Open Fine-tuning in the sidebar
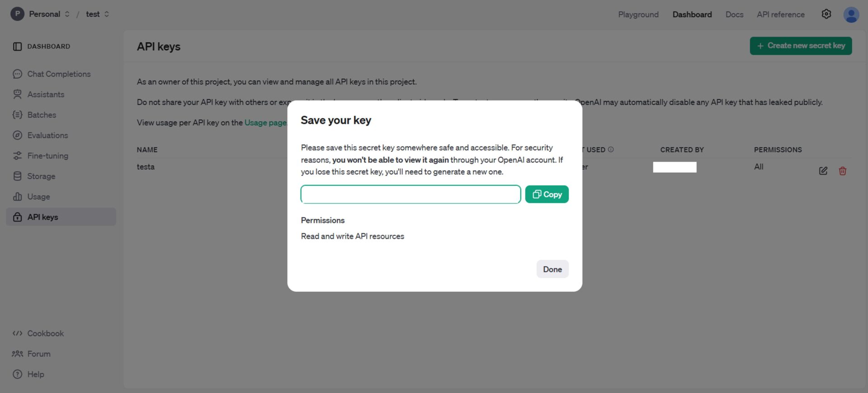The height and width of the screenshot is (393, 868). tap(47, 156)
